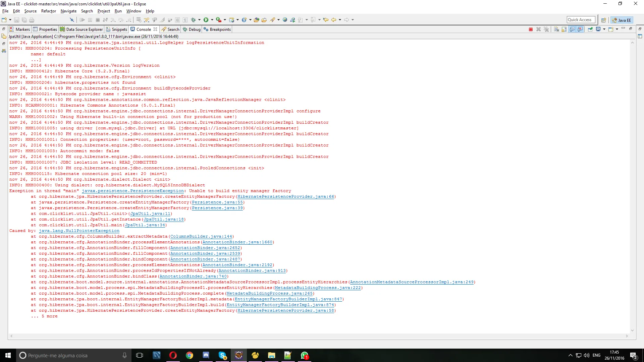Open the Refactor menu

(x=48, y=11)
